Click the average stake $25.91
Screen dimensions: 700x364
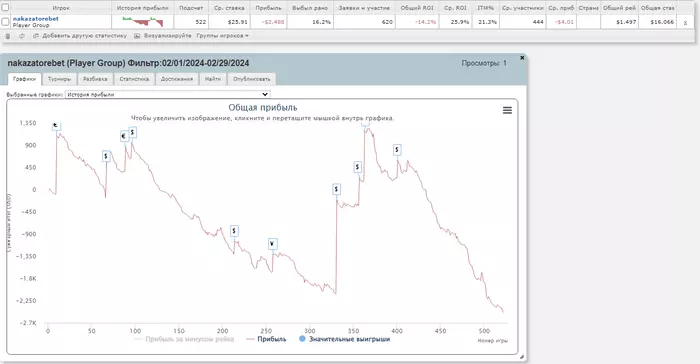pyautogui.click(x=237, y=22)
